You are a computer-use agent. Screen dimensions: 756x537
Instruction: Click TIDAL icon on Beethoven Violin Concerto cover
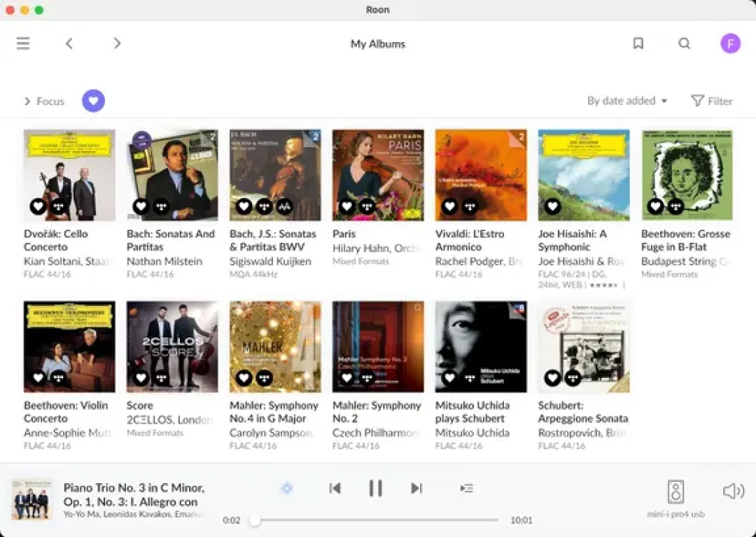click(59, 378)
